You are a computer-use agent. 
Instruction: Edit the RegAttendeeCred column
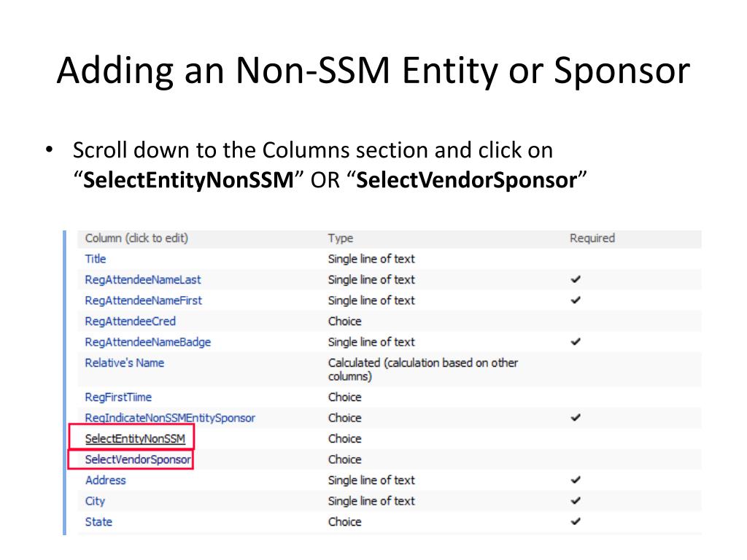click(x=131, y=321)
